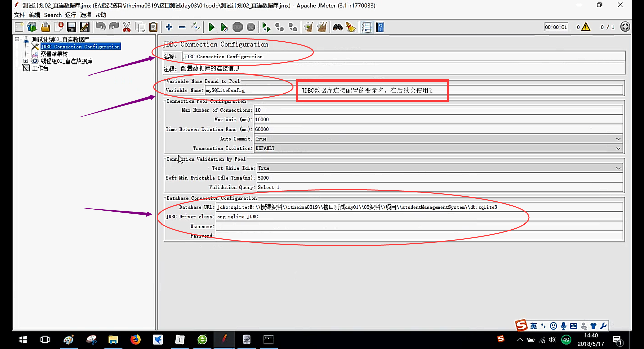This screenshot has height=349, width=644.
Task: Click the Save As toolbar icon
Action: 85,27
